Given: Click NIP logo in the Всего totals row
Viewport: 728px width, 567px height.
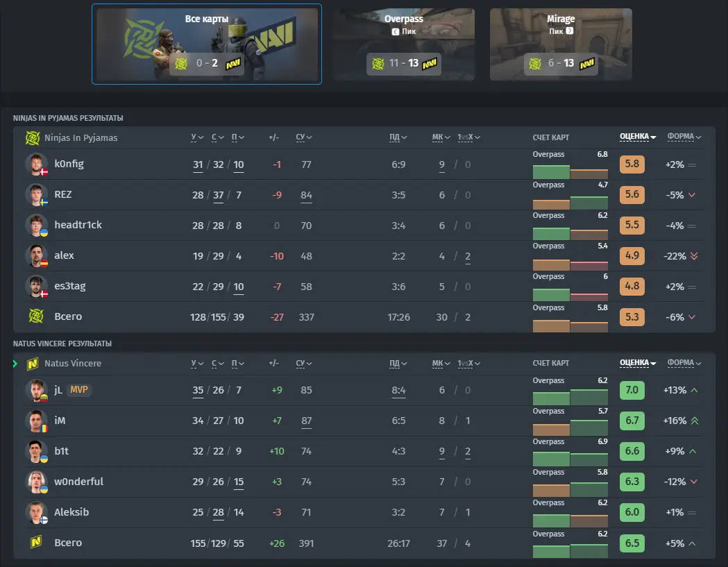Looking at the screenshot, I should point(36,316).
